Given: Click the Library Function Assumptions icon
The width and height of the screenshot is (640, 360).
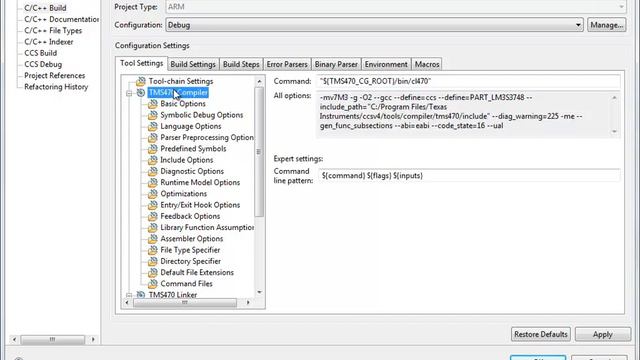Looking at the screenshot, I should click(153, 227).
